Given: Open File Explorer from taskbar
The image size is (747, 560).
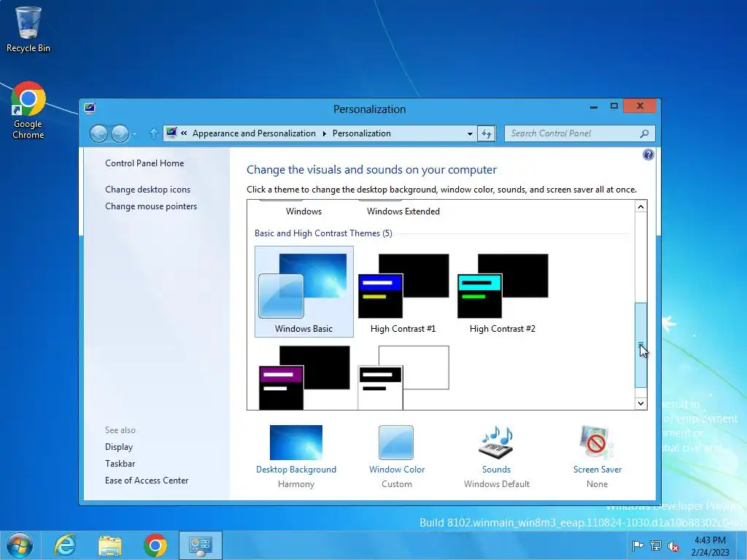Looking at the screenshot, I should pos(110,545).
